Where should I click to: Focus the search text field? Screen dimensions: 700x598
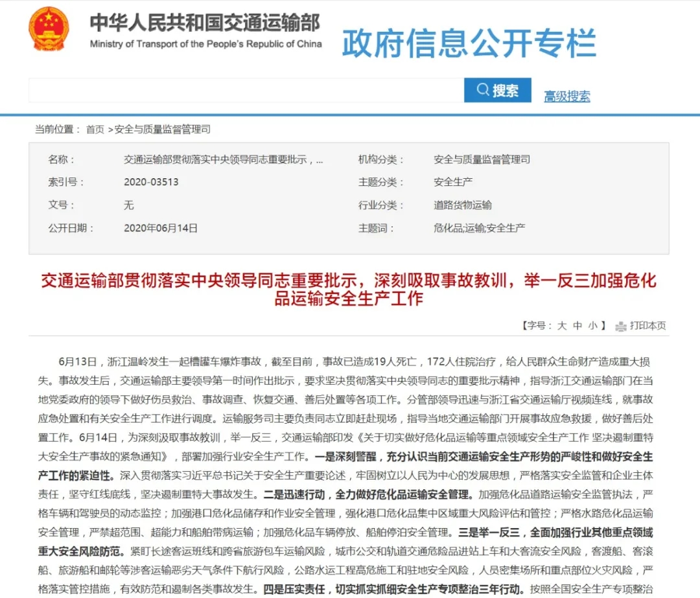tap(246, 90)
